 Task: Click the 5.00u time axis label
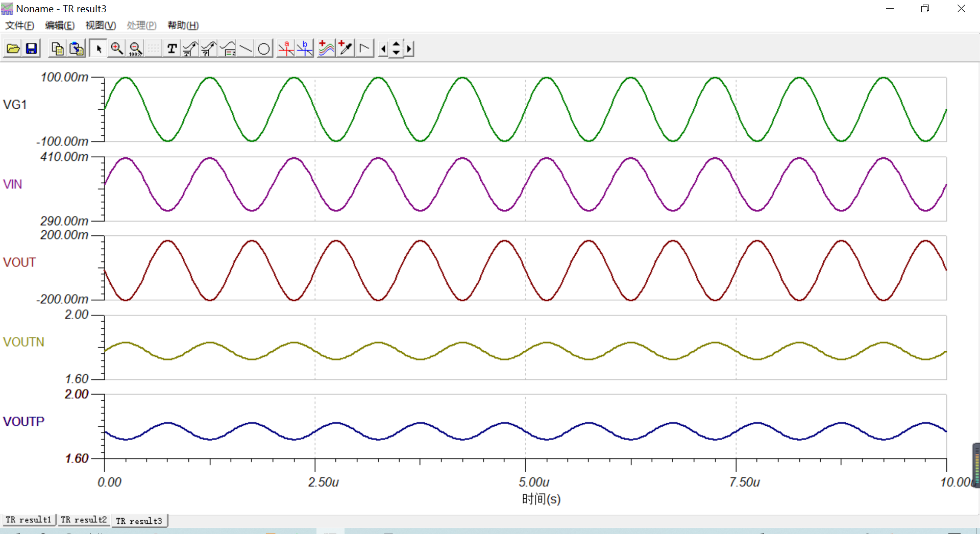[x=534, y=482]
